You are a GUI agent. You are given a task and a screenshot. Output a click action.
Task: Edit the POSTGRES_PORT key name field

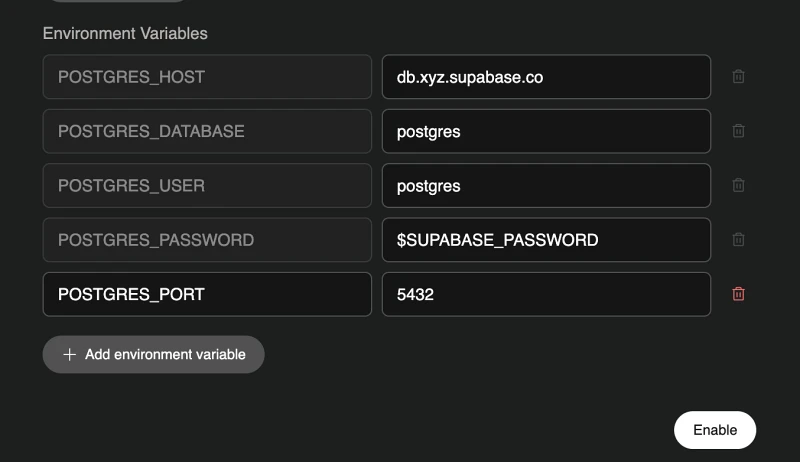pyautogui.click(x=207, y=294)
